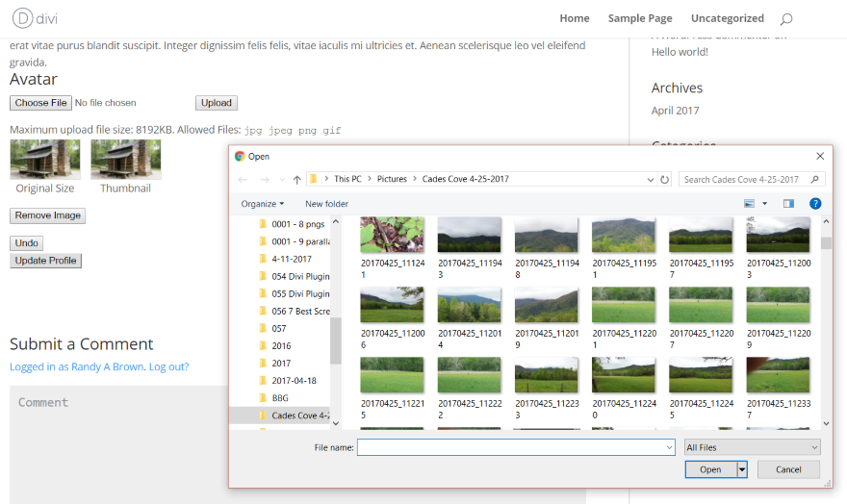Open the Organize dropdown menu
The height and width of the screenshot is (504, 847).
click(x=263, y=204)
